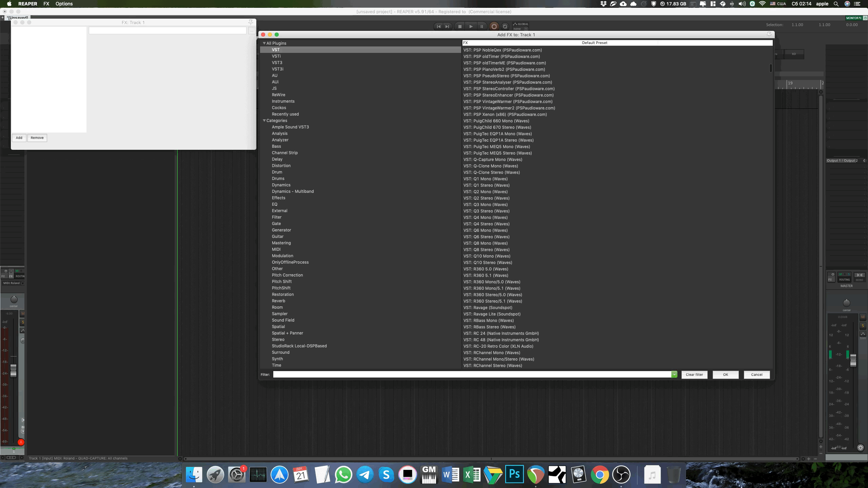The width and height of the screenshot is (868, 488).
Task: Toggle the transport repeat loop button
Action: point(505,26)
